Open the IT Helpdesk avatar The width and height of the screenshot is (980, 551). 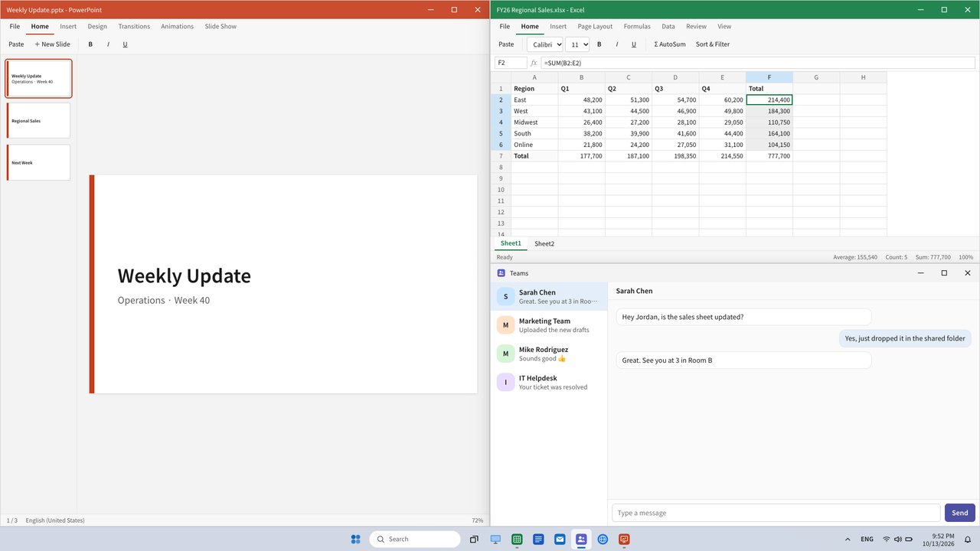click(505, 382)
